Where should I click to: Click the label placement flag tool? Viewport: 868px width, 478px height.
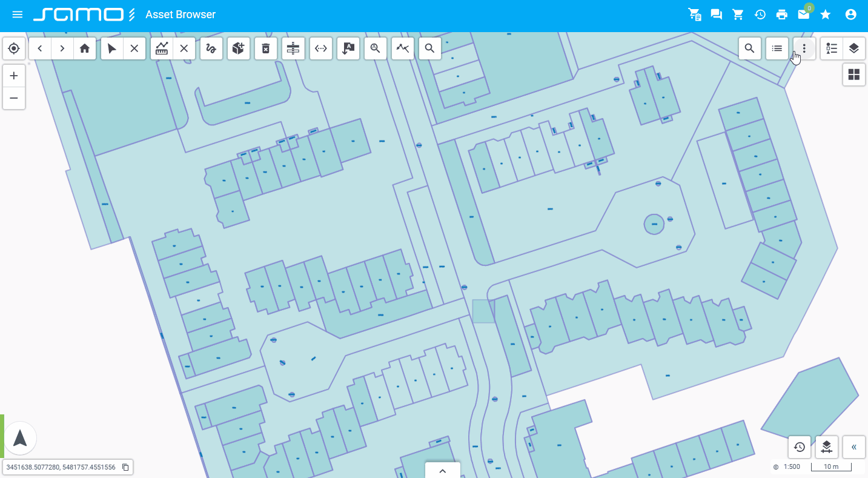click(348, 48)
